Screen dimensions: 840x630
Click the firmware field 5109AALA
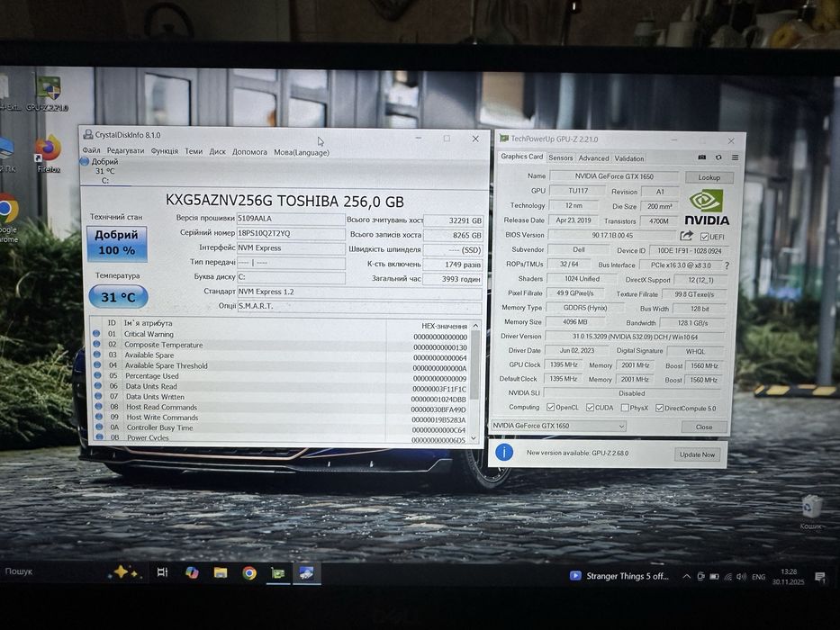click(x=291, y=219)
